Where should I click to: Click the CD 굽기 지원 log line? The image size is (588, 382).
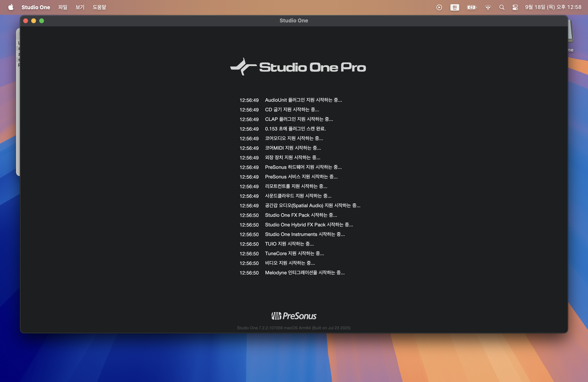279,109
